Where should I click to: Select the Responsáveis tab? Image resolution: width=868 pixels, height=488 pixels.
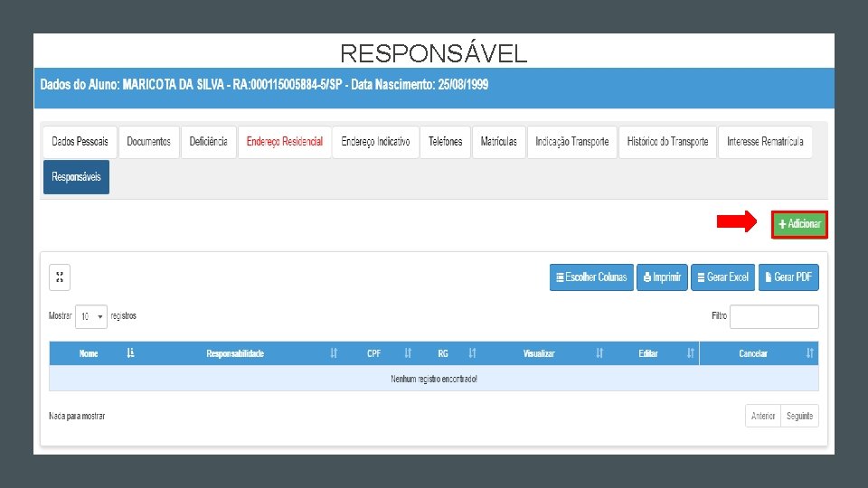point(76,177)
